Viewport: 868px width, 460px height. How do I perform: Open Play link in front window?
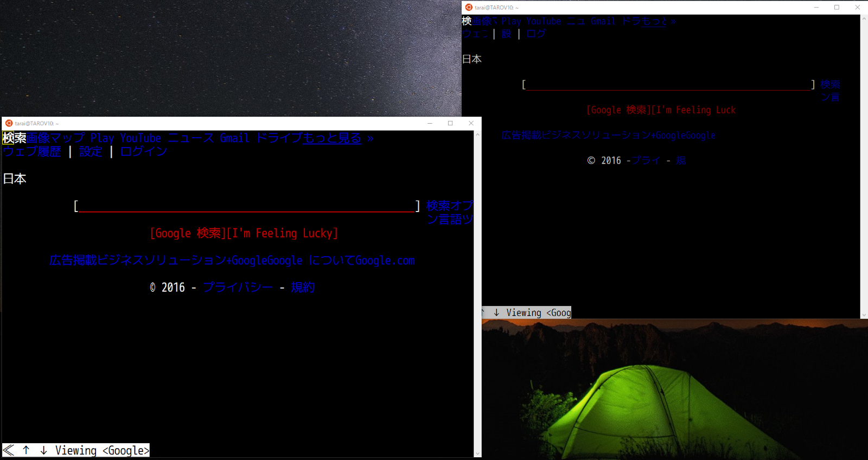(x=102, y=138)
